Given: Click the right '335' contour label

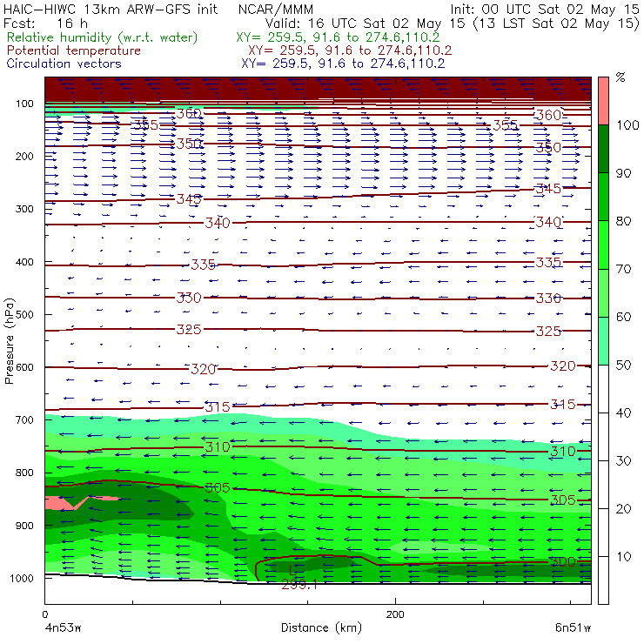Looking at the screenshot, I should (549, 262).
